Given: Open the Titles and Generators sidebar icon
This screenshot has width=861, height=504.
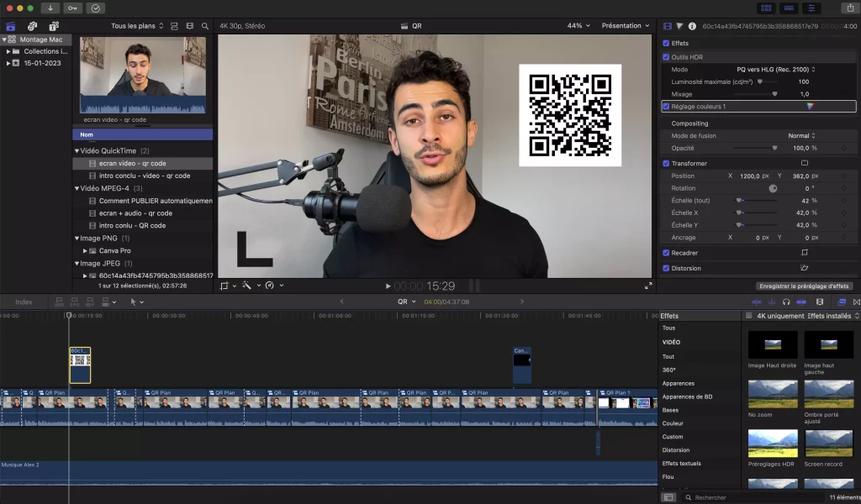Looking at the screenshot, I should 53,26.
